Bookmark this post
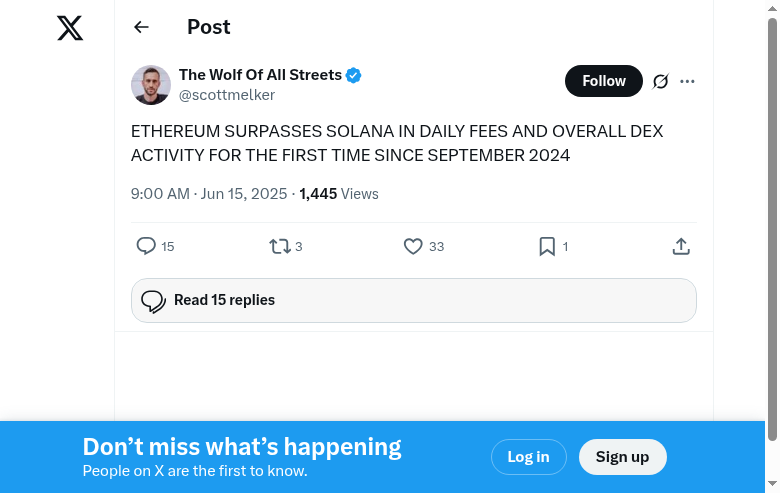Screen dimensions: 780x493 (547, 246)
